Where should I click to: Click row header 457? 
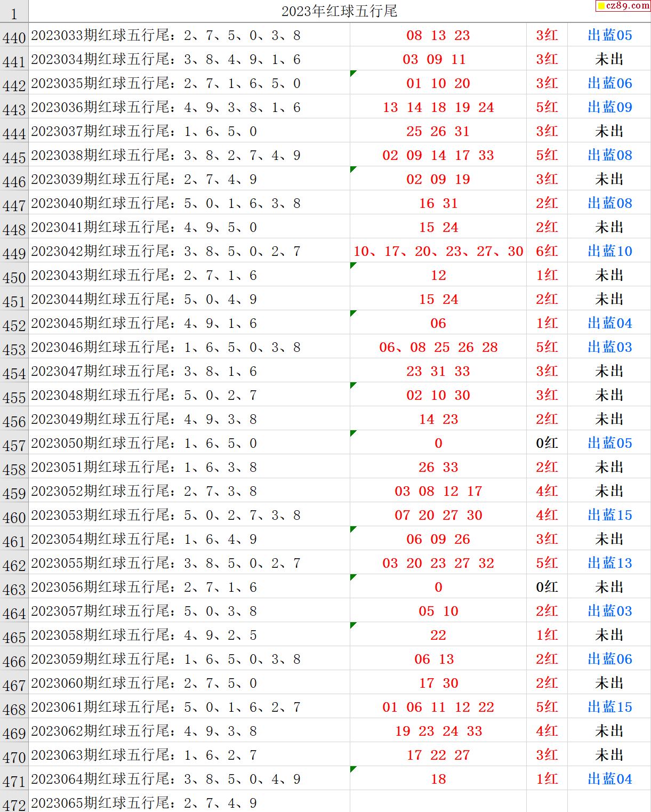coord(14,445)
